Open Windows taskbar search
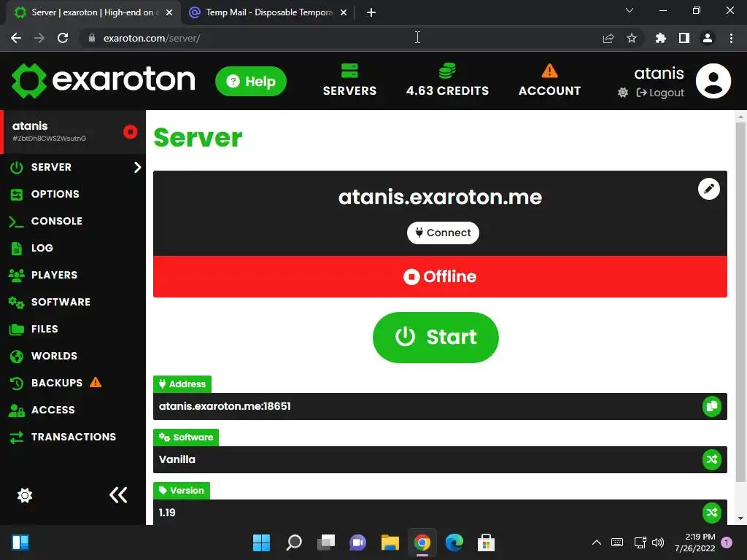The width and height of the screenshot is (747, 560). tap(294, 542)
